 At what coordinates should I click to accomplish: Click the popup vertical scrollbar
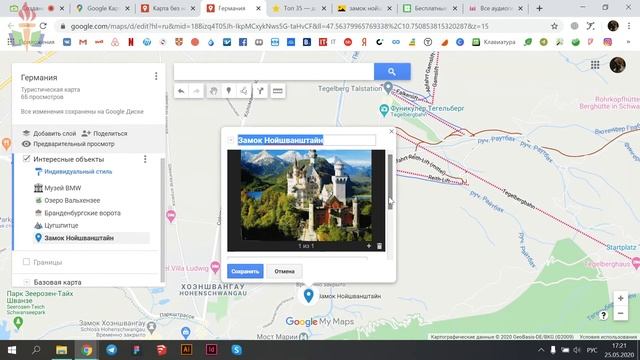click(x=390, y=182)
